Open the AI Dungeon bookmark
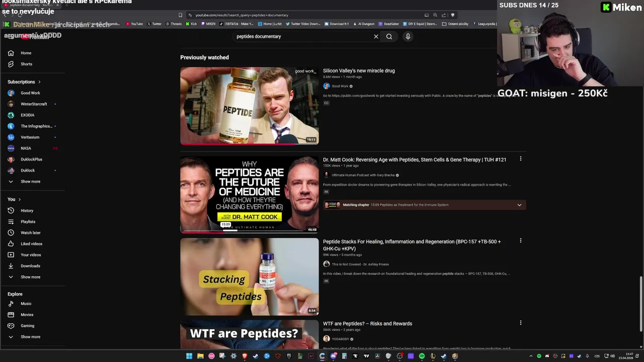 364,24
